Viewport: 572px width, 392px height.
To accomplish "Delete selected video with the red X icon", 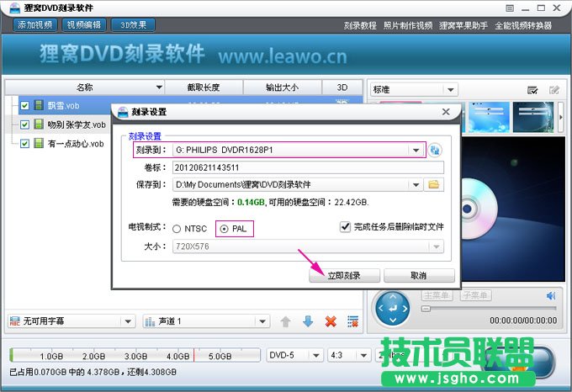I will click(331, 321).
